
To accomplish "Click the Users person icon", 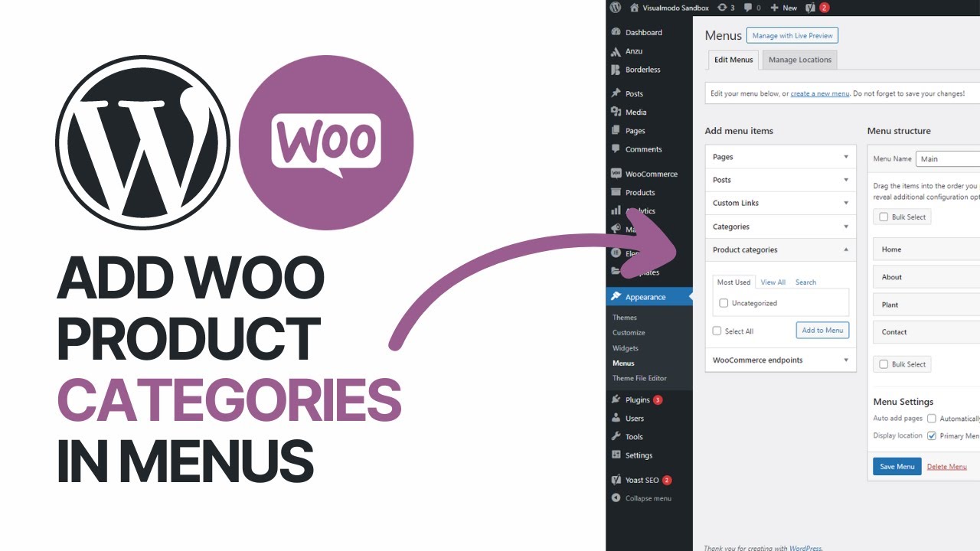I will (616, 418).
